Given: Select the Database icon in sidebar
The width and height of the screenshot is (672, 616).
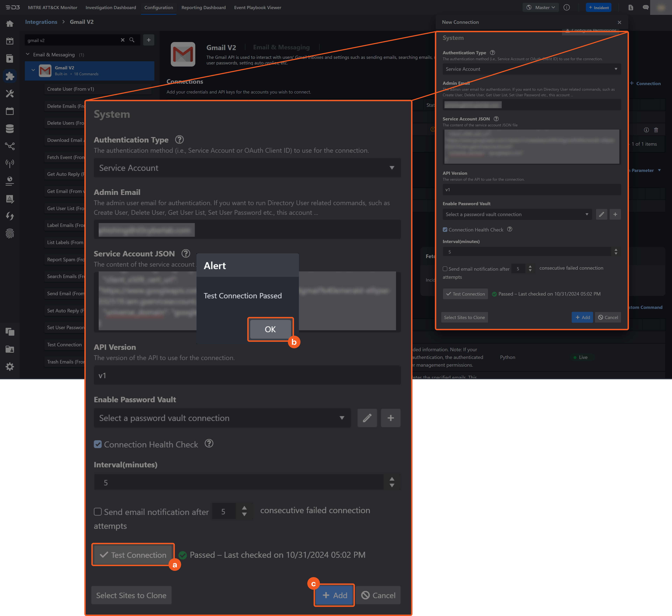Looking at the screenshot, I should pos(10,128).
